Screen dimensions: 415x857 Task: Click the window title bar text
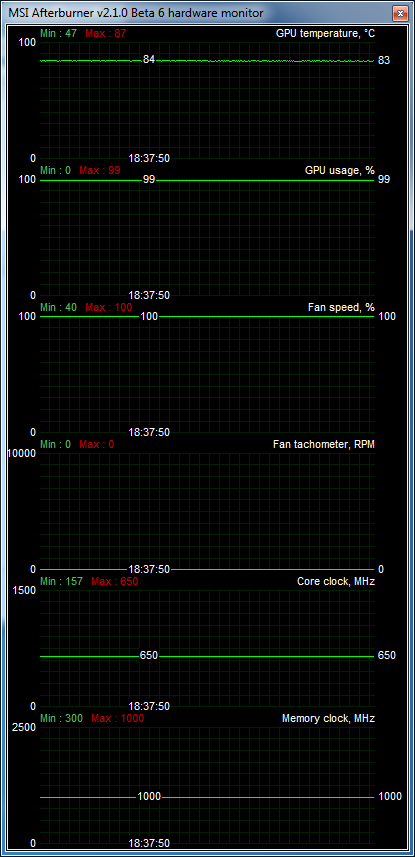pyautogui.click(x=136, y=12)
